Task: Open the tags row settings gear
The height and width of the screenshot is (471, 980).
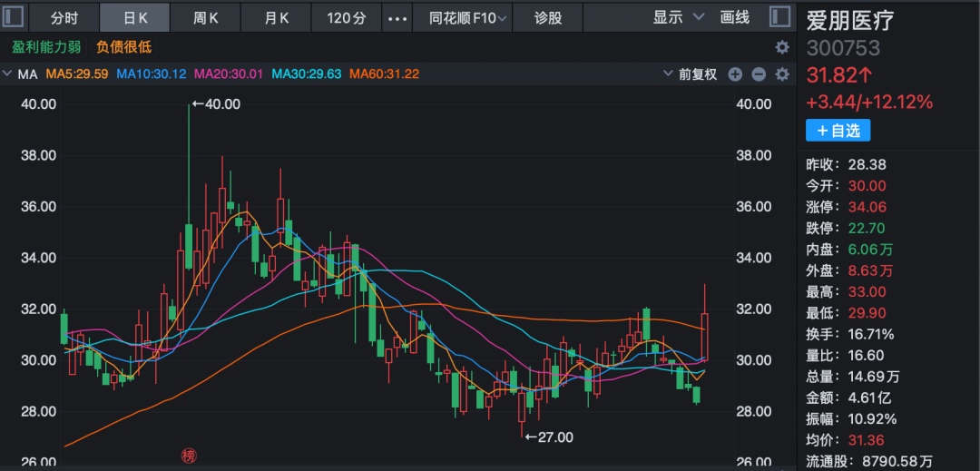Action: click(x=781, y=47)
